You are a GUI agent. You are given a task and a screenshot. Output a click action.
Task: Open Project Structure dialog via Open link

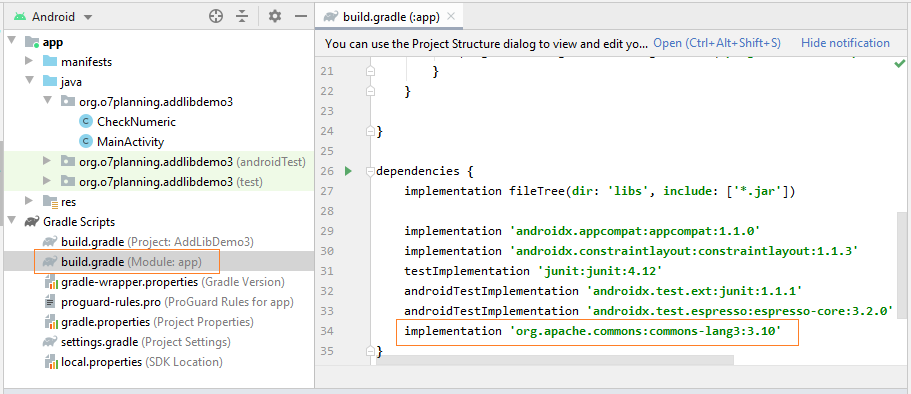click(x=717, y=43)
